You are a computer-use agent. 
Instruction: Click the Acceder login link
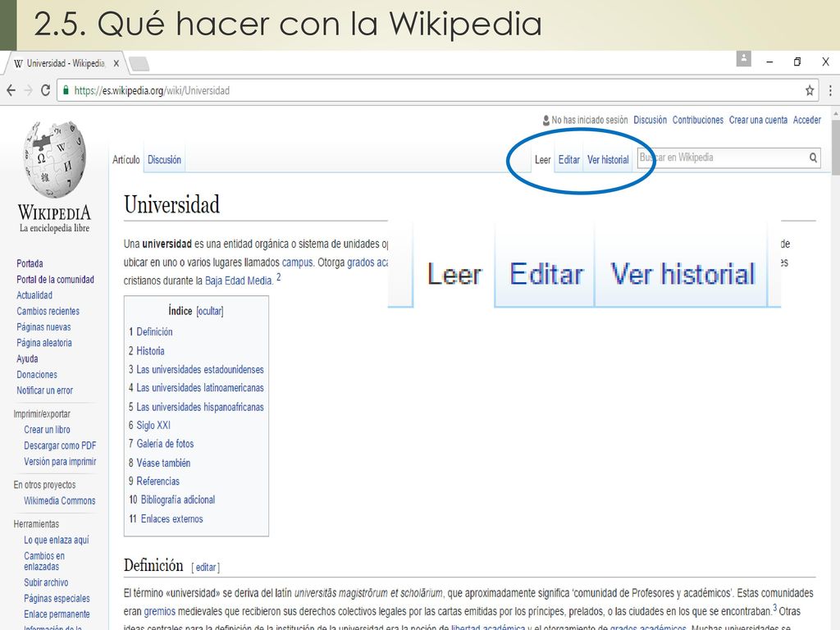click(807, 120)
